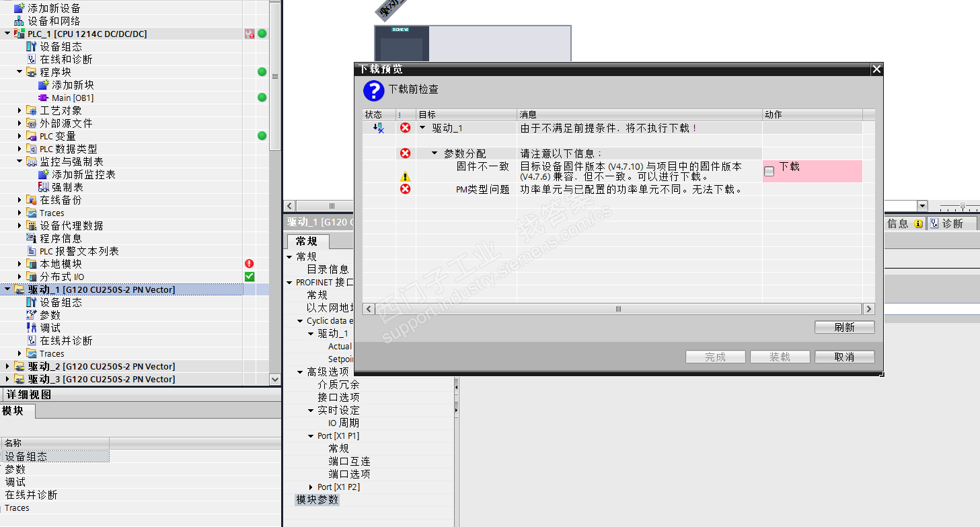Viewport: 980px width, 527px height.
Task: Click the 添加新设备 icon in project tree
Action: 19,8
